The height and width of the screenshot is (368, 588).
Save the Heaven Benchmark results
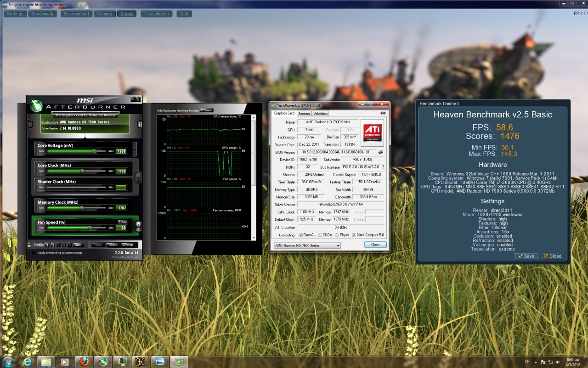(x=526, y=256)
